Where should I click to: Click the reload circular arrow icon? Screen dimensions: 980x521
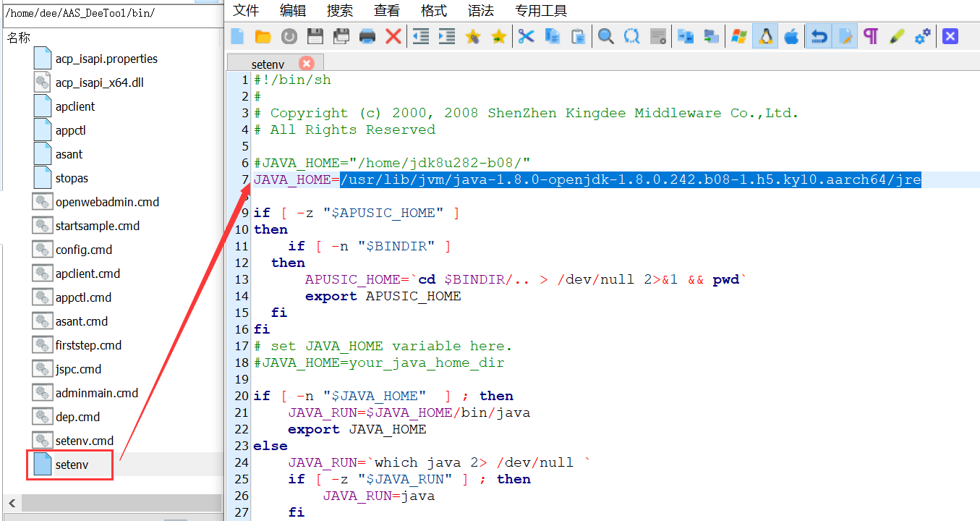pyautogui.click(x=289, y=36)
